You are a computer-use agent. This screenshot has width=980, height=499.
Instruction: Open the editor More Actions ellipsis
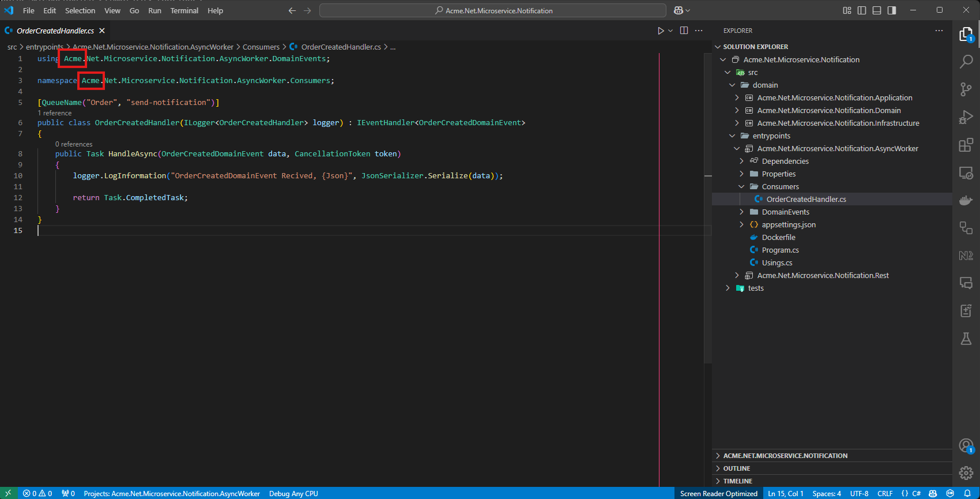(x=699, y=31)
